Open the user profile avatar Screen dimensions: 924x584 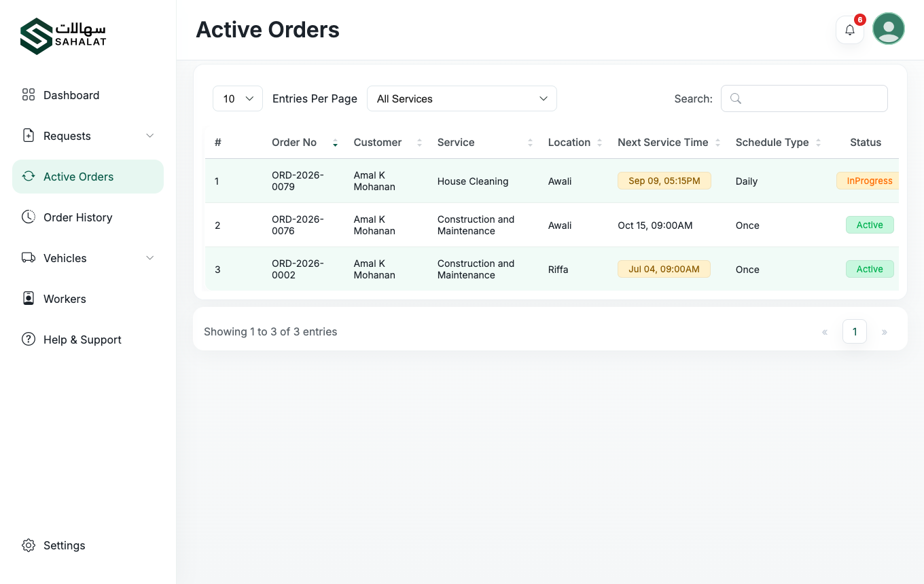tap(889, 29)
